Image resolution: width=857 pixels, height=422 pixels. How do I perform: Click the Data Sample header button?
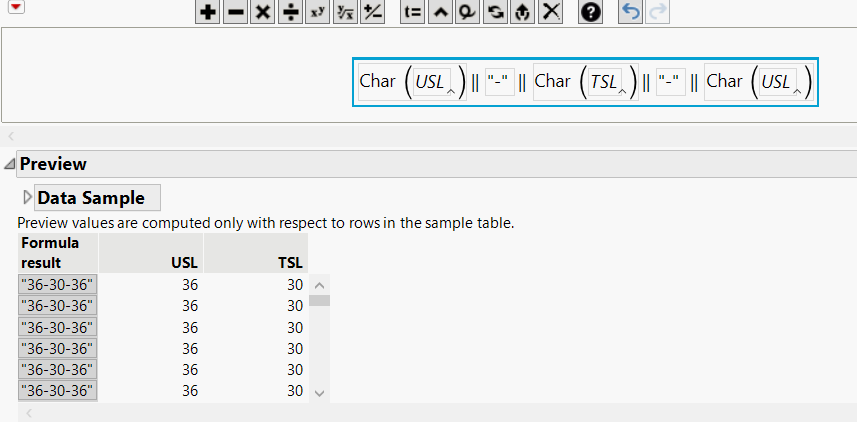(97, 197)
